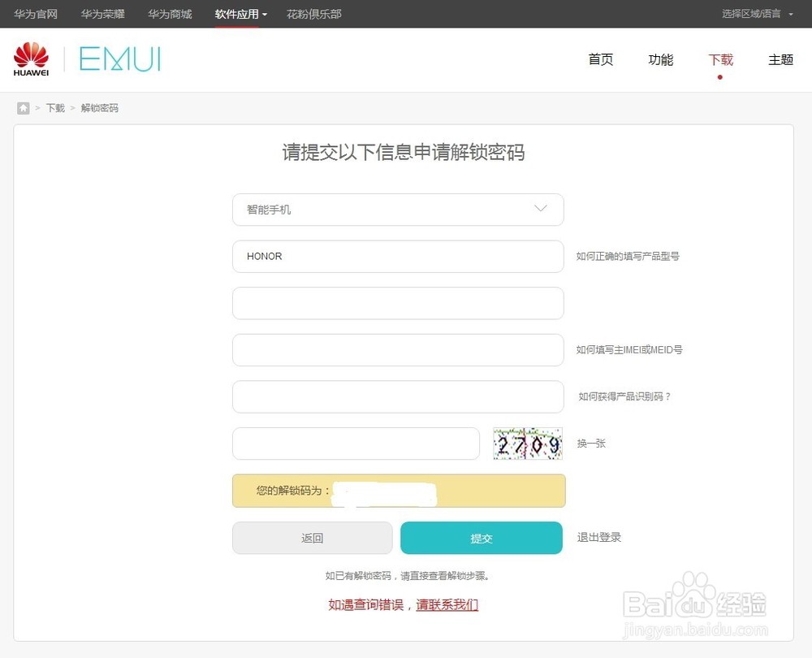Click the captcha code input field
812x658 pixels.
tap(356, 444)
